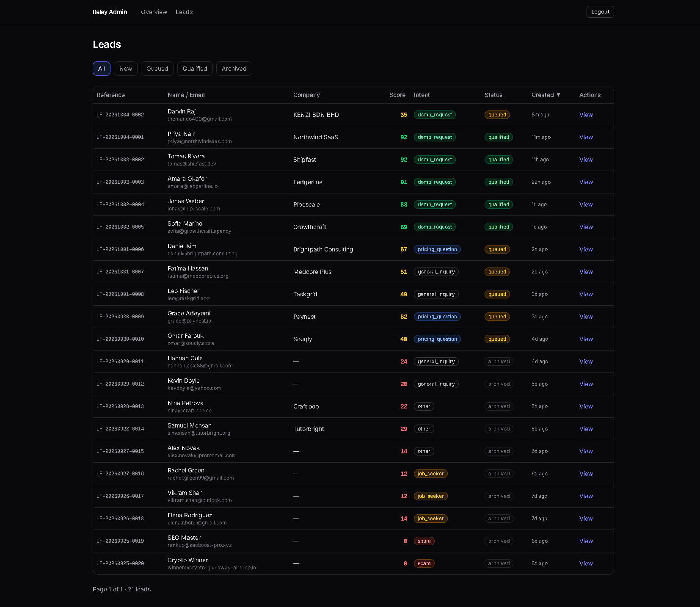Image resolution: width=700 pixels, height=607 pixels.
Task: View Jonas Weber's lead
Action: coord(586,204)
